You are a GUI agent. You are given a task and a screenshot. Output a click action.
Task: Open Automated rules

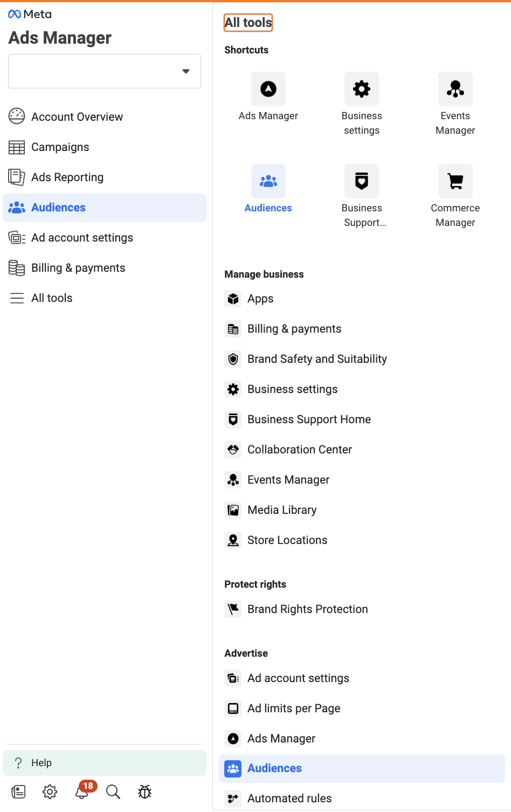coord(362,799)
